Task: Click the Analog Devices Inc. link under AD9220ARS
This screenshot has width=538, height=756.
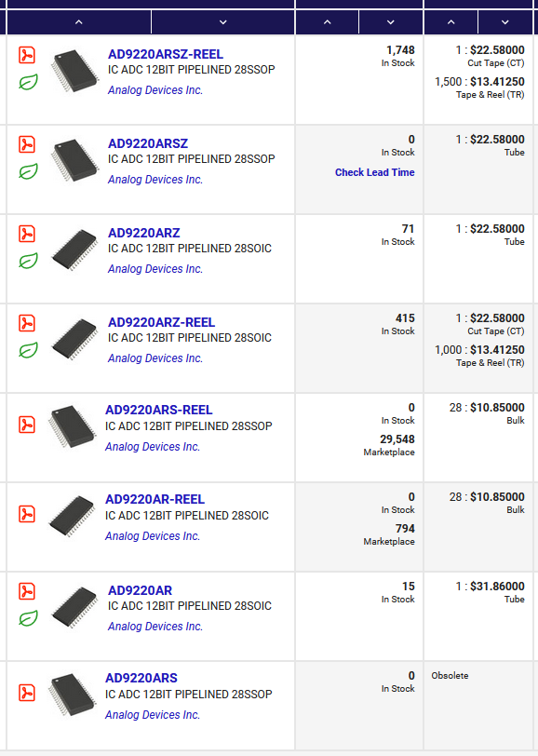Action: click(153, 714)
